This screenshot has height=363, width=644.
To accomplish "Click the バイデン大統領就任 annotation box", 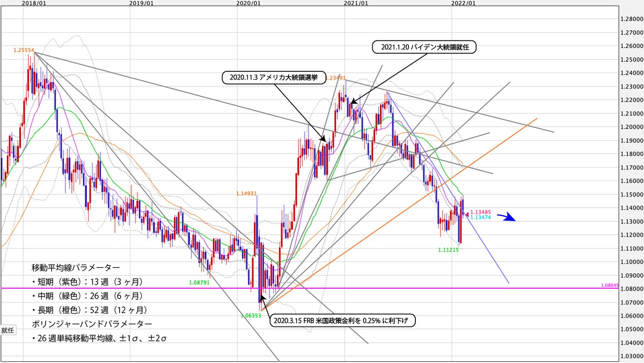I will (x=425, y=47).
